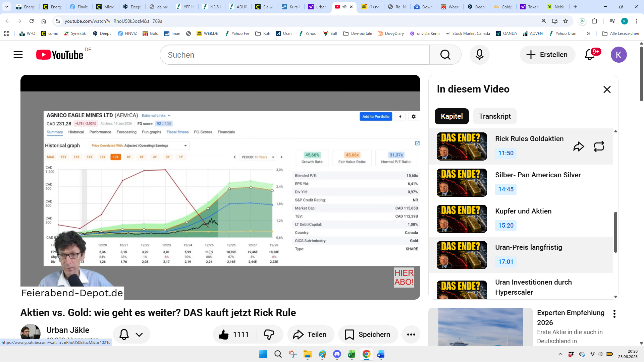Save the video with Speichern
The height and width of the screenshot is (362, 644).
click(x=368, y=335)
